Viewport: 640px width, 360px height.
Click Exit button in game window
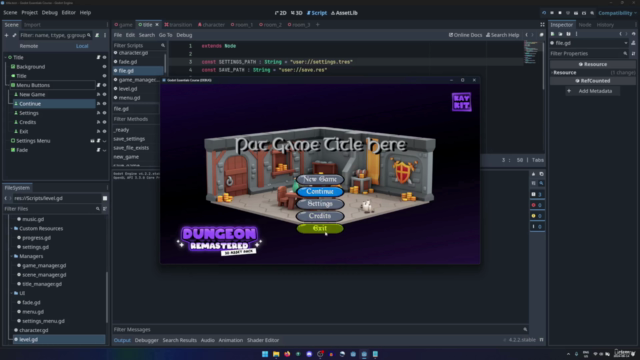(320, 228)
